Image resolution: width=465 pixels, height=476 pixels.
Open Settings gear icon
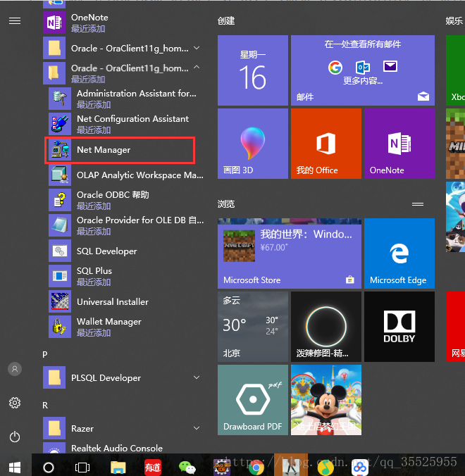15,403
